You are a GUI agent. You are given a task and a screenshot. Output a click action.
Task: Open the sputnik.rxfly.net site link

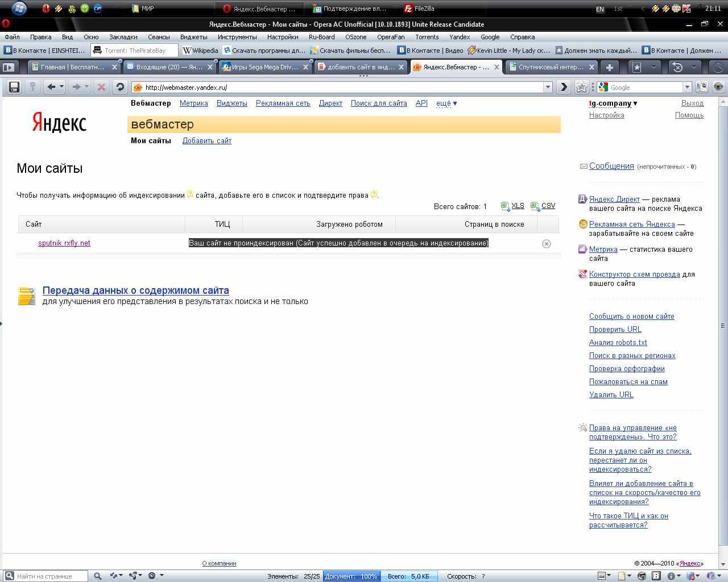tap(64, 243)
